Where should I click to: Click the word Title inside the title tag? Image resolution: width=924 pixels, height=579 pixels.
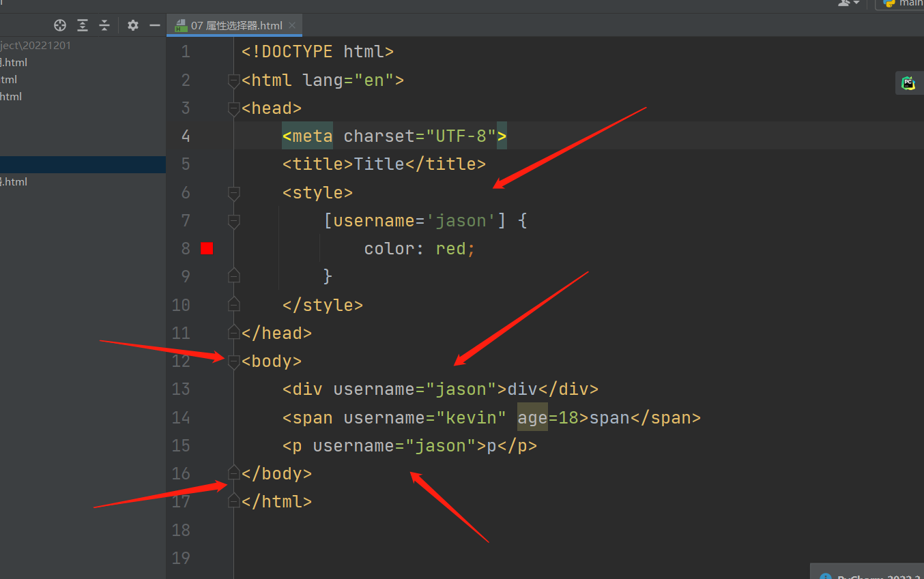(379, 164)
